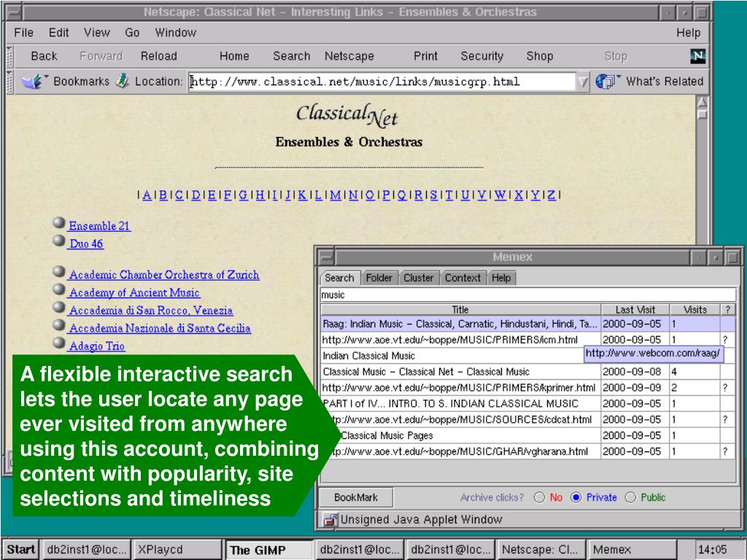This screenshot has height=560, width=747.
Task: Open the Ensemble 21 link
Action: (99, 226)
